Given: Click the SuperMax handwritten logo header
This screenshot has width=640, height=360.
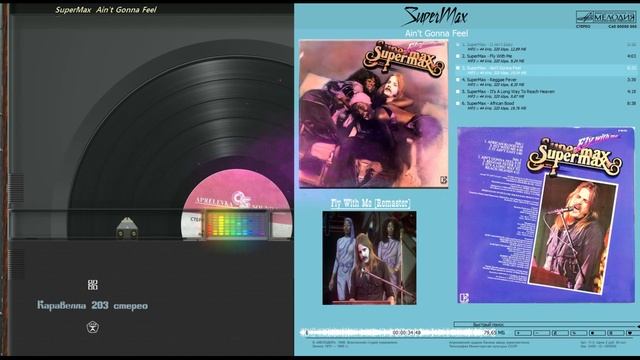Looking at the screenshot, I should 435,16.
